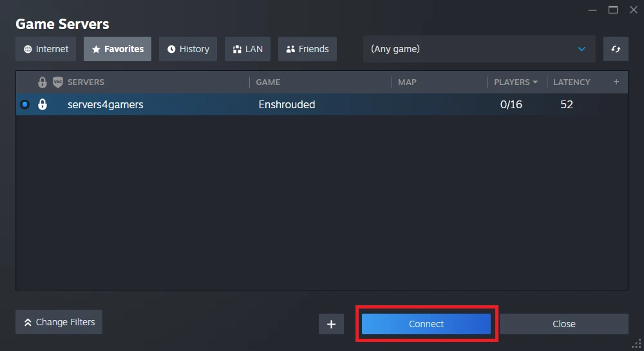Viewport: 644px width, 351px height.
Task: Open the Internet servers tab
Action: tap(46, 49)
